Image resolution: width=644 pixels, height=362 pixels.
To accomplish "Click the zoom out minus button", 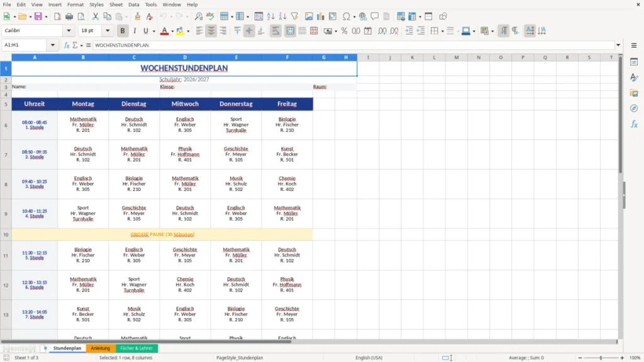I will (x=580, y=358).
